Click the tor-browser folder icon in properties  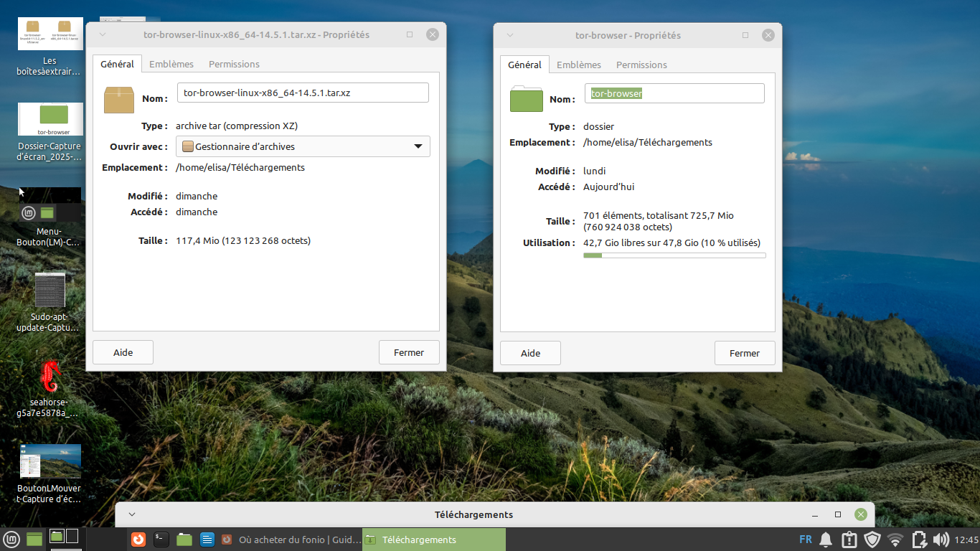pos(527,99)
